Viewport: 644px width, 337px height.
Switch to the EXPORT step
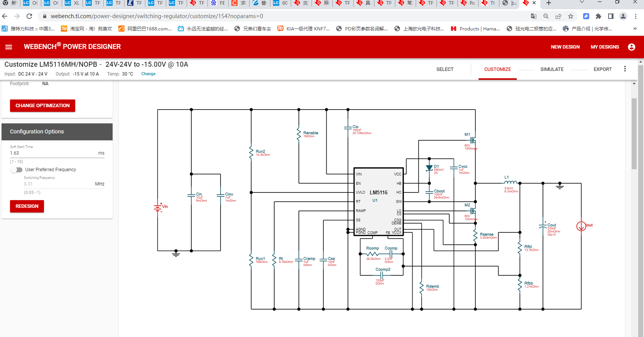click(x=603, y=69)
